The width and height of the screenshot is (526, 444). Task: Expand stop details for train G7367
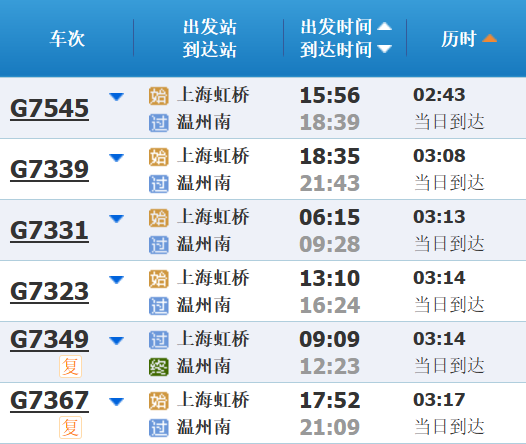tap(116, 401)
